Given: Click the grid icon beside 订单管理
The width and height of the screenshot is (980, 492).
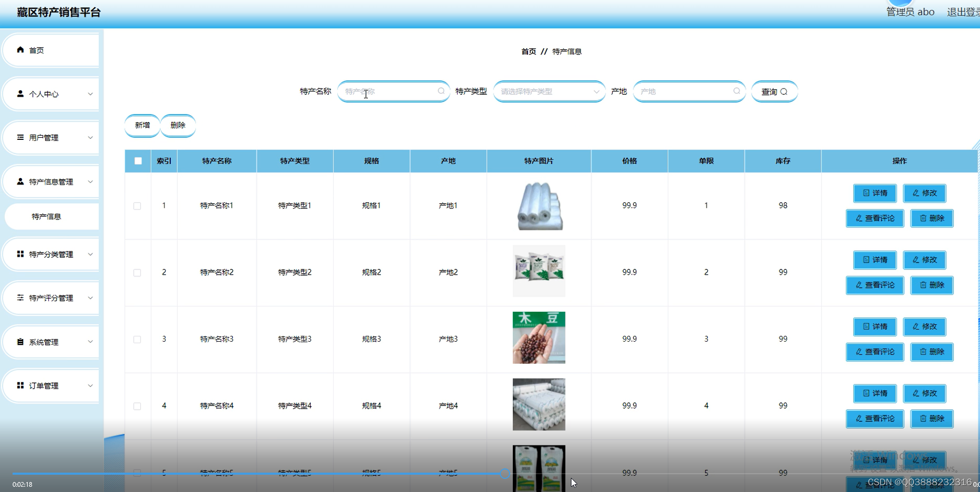Looking at the screenshot, I should pyautogui.click(x=20, y=386).
